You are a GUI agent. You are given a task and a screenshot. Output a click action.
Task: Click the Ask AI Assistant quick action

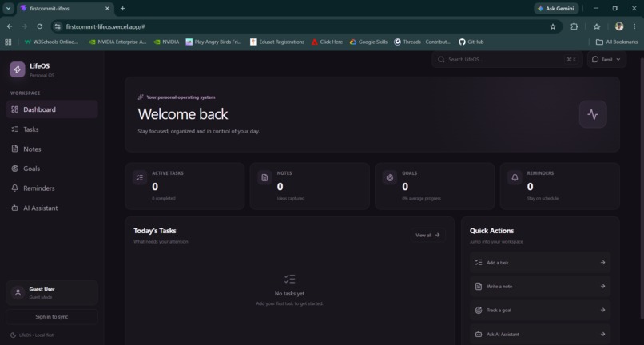point(540,334)
